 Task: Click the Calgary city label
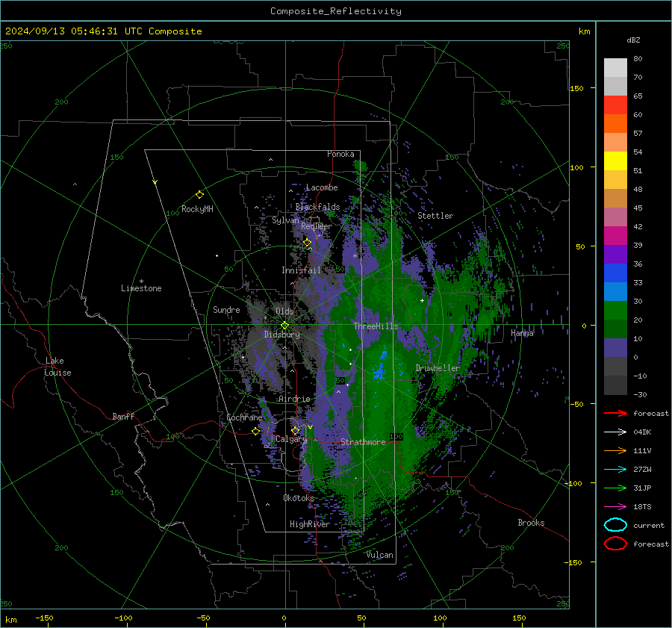(x=291, y=439)
